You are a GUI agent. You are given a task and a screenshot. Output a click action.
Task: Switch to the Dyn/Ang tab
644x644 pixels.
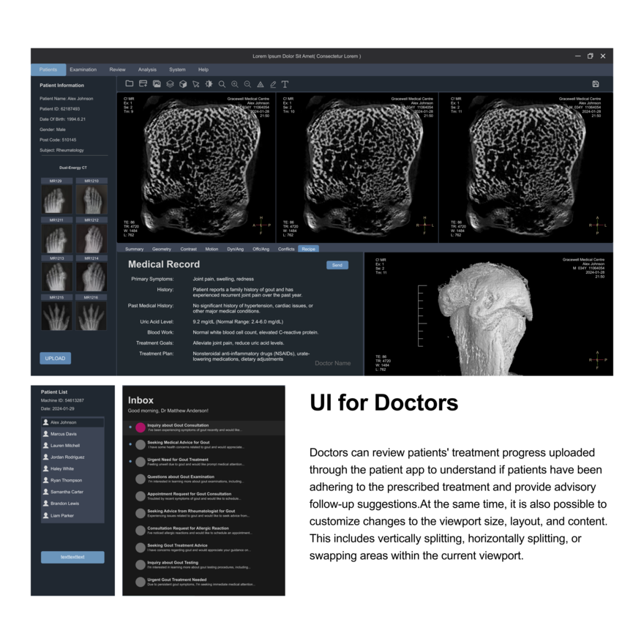click(236, 249)
